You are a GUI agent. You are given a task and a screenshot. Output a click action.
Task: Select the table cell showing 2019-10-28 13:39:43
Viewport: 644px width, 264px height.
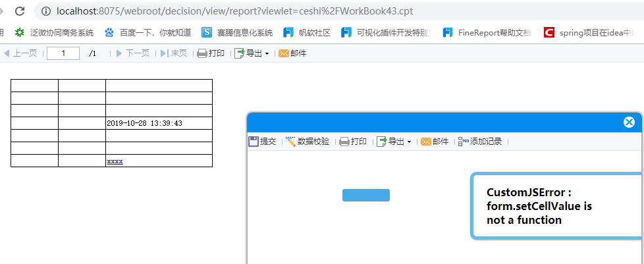[x=159, y=123]
